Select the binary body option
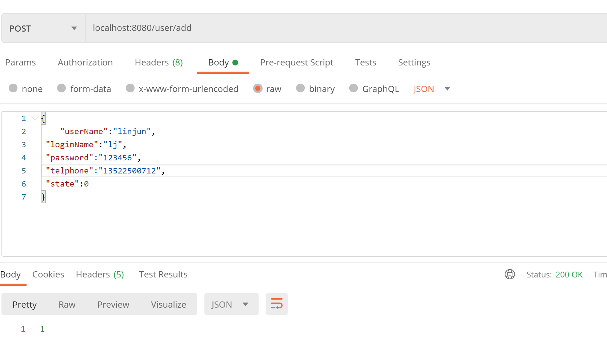Screen dimensions: 607x364 [x=322, y=88]
